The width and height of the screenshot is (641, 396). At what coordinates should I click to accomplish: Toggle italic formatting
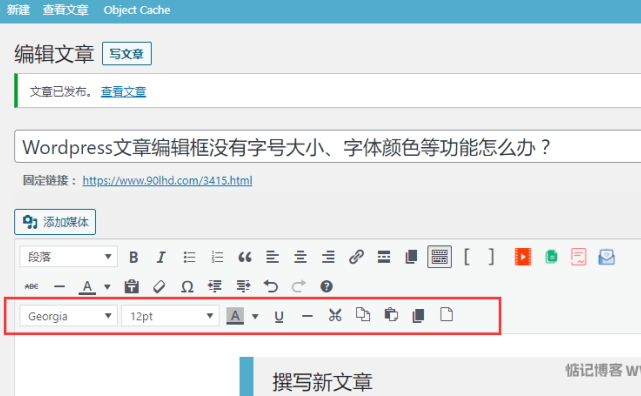click(x=161, y=257)
